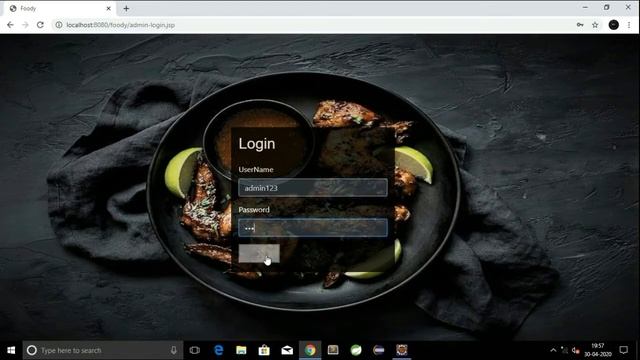Screen dimensions: 640x360
Task: Launch Microsoft Edge from the taskbar
Action: pos(218,350)
